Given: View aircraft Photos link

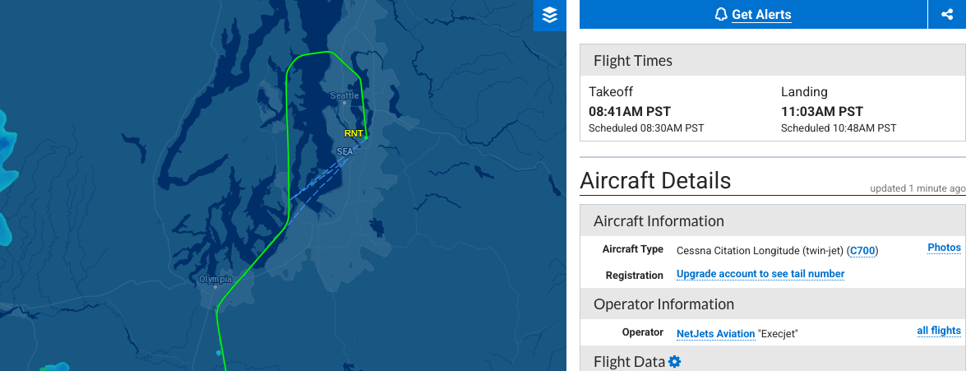Looking at the screenshot, I should click(944, 248).
